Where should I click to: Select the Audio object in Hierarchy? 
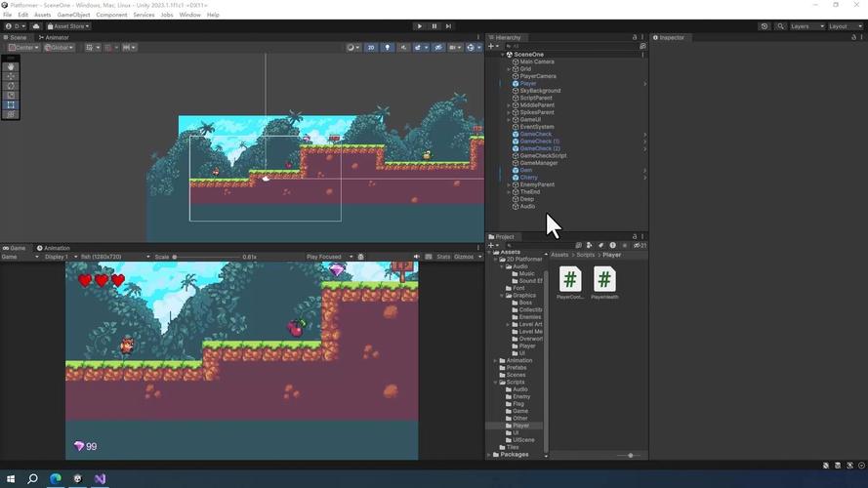[527, 206]
